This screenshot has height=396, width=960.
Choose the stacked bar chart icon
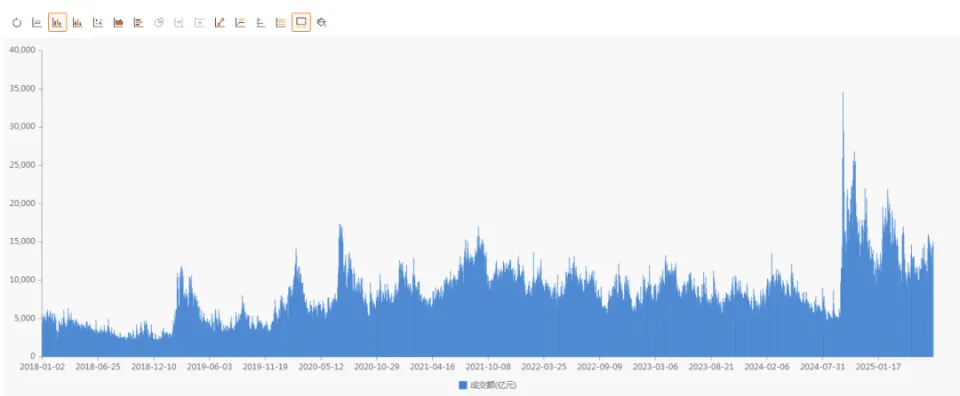pos(78,23)
